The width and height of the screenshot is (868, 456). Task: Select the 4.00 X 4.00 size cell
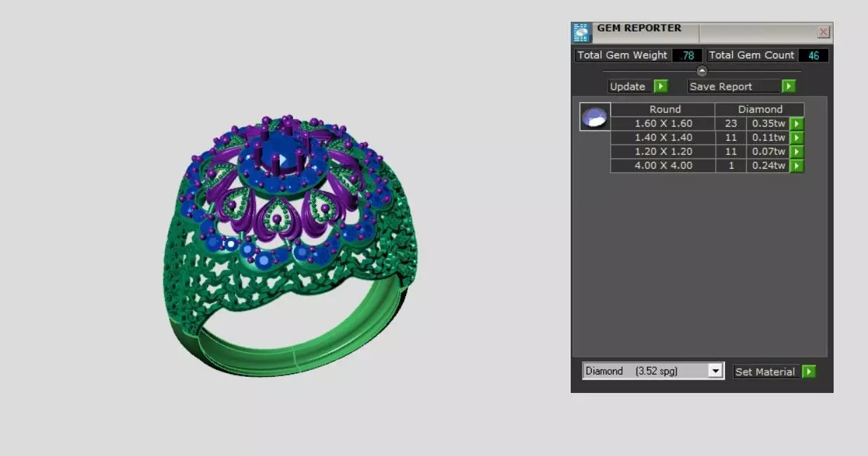pos(663,166)
